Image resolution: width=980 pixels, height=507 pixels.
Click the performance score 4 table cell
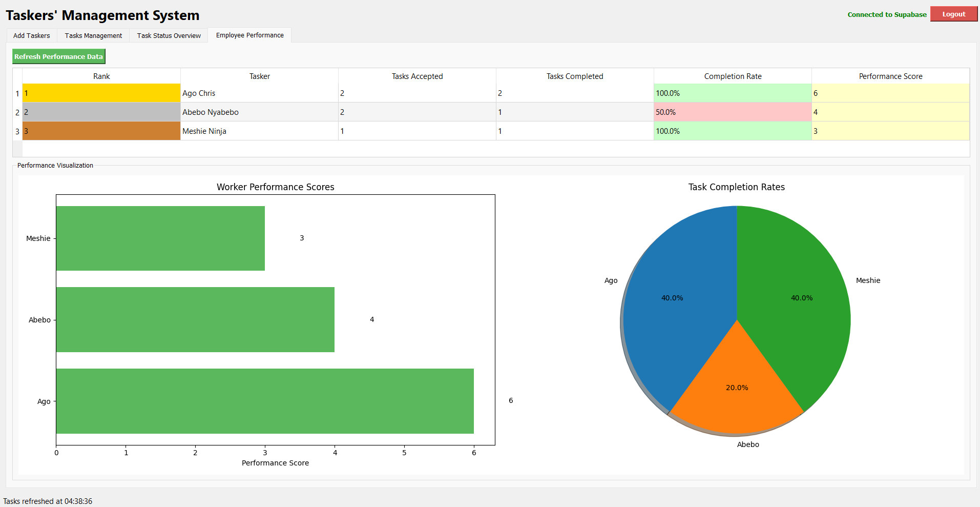pyautogui.click(x=890, y=112)
